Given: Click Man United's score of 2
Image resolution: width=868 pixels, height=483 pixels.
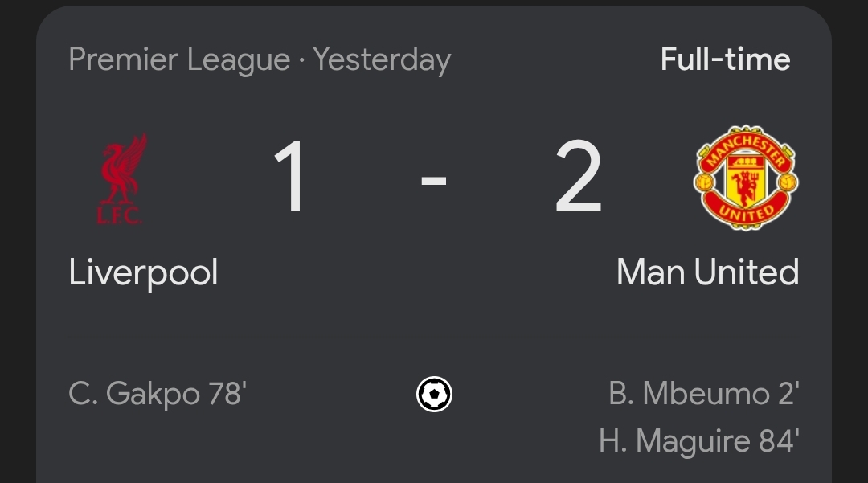Looking at the screenshot, I should tap(578, 178).
